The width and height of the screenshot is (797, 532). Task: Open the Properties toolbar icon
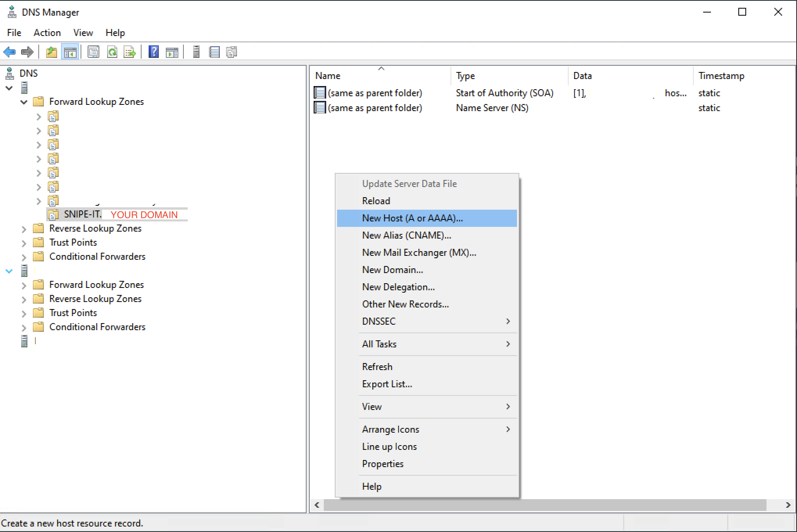point(93,52)
